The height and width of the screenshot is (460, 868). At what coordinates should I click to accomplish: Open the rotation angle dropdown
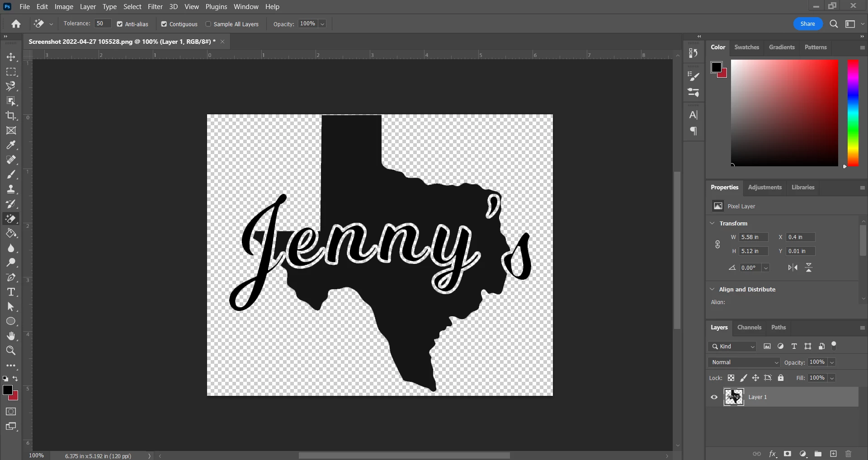point(766,268)
